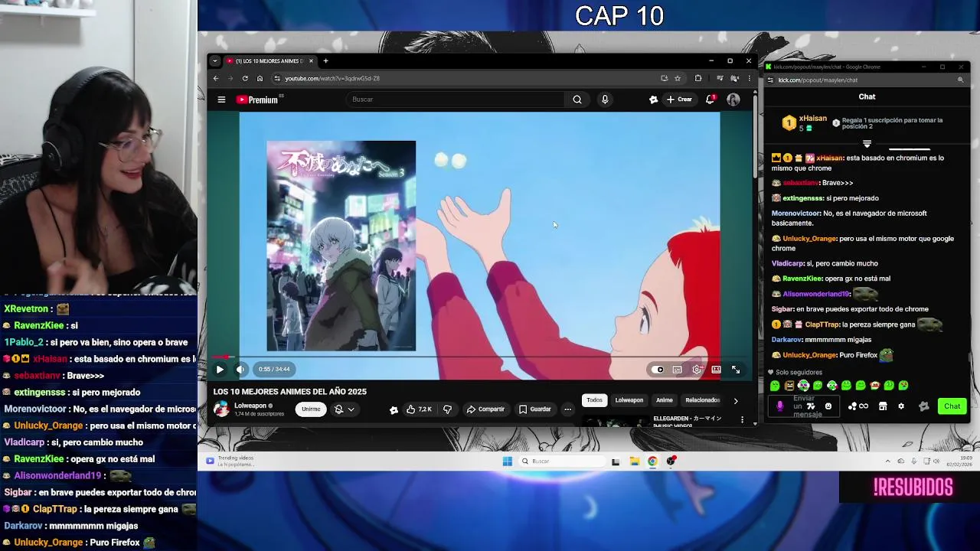The height and width of the screenshot is (551, 980).
Task: Open browser extensions puzzle icon
Action: (x=698, y=78)
